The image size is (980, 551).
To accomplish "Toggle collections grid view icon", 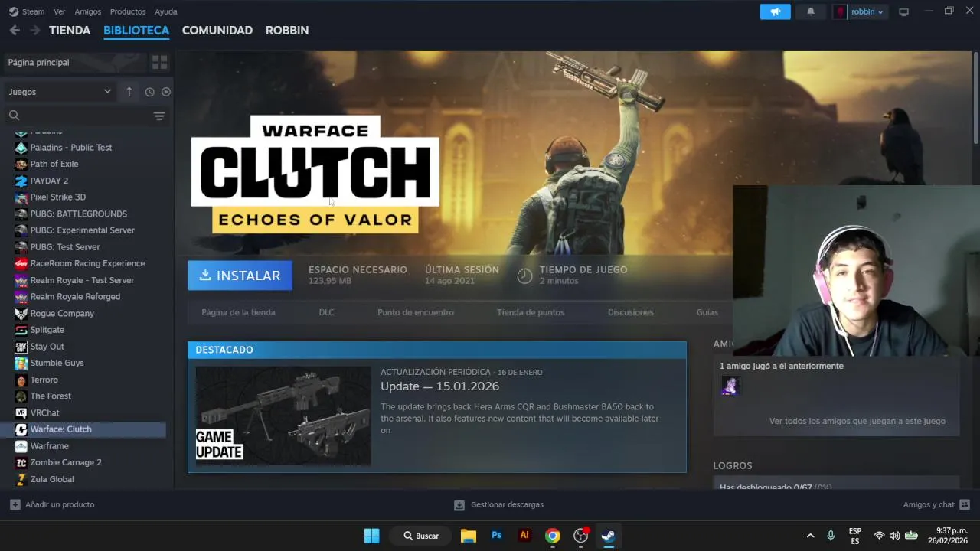I will 159,62.
